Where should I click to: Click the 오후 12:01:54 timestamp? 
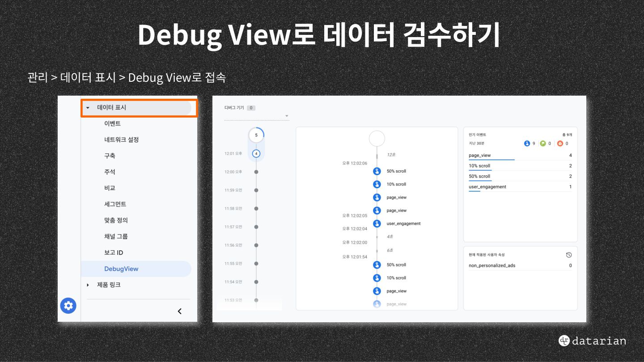[355, 257]
